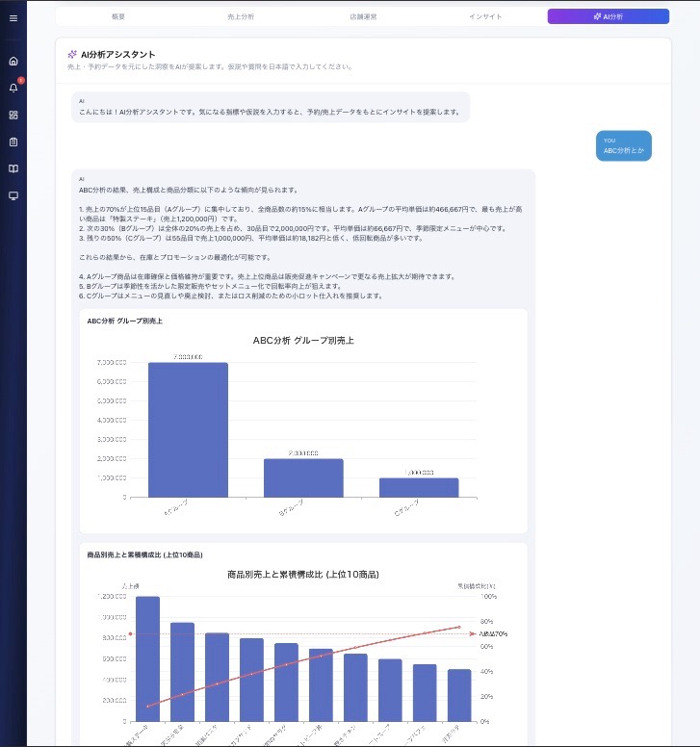
Task: Click the AI greeting message 'こんにちは！AI分析アシスタントです'
Action: coord(271,108)
